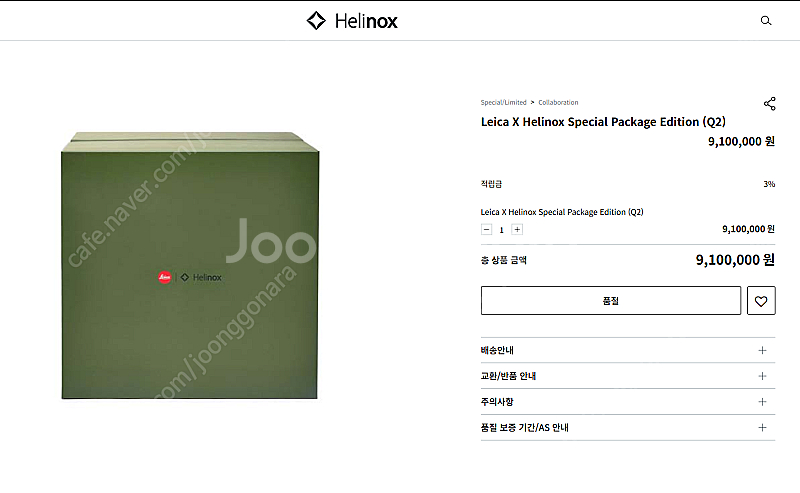
Task: Share this product via share icon
Action: 769,104
